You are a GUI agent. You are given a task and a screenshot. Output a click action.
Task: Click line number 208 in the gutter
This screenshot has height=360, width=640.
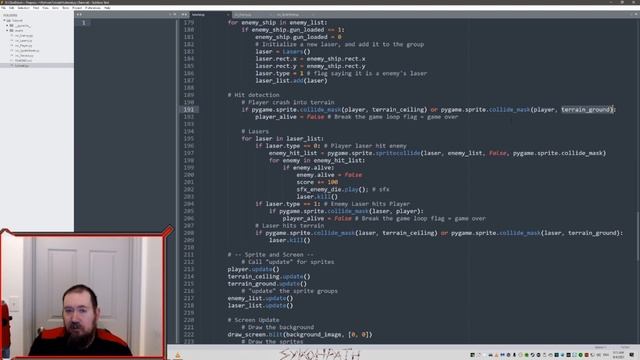click(189, 233)
